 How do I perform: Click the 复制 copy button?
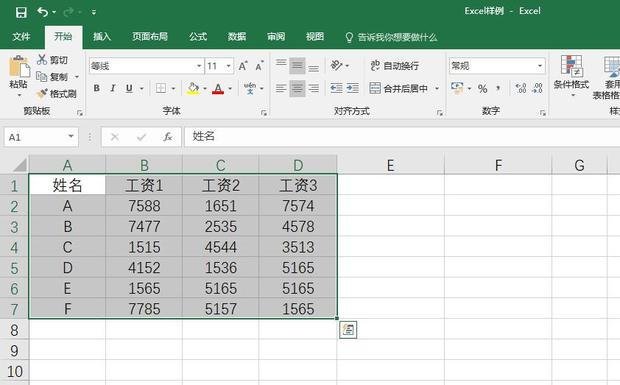pyautogui.click(x=52, y=77)
